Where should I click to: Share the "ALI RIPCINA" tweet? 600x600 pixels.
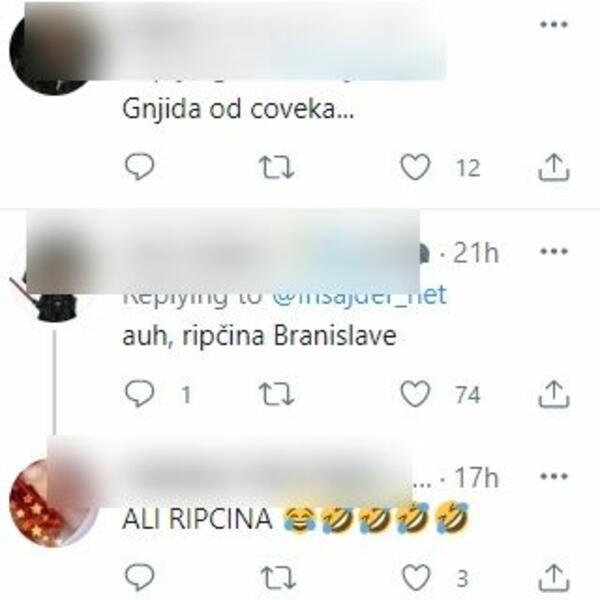pyautogui.click(x=554, y=577)
